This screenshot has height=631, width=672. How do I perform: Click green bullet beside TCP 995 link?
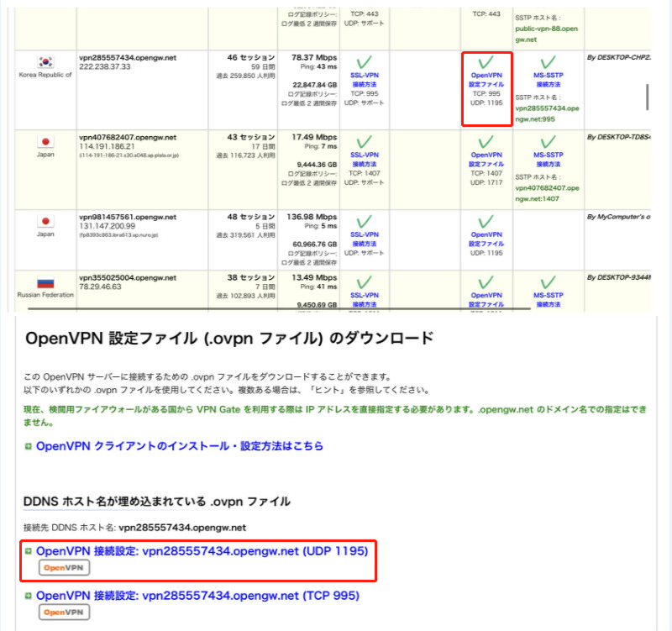29,596
